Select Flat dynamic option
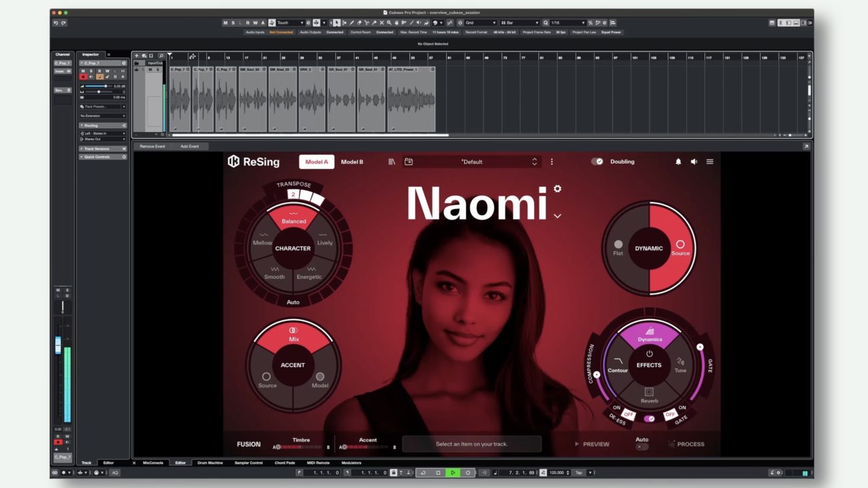Image resolution: width=868 pixels, height=488 pixels. coord(618,248)
